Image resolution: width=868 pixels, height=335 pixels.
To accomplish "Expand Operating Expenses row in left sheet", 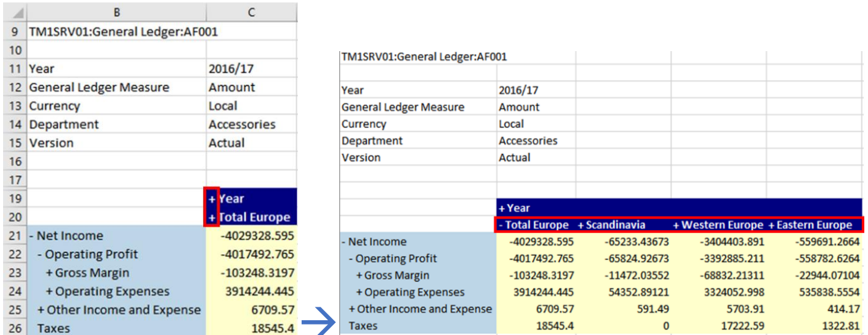I will tap(49, 291).
